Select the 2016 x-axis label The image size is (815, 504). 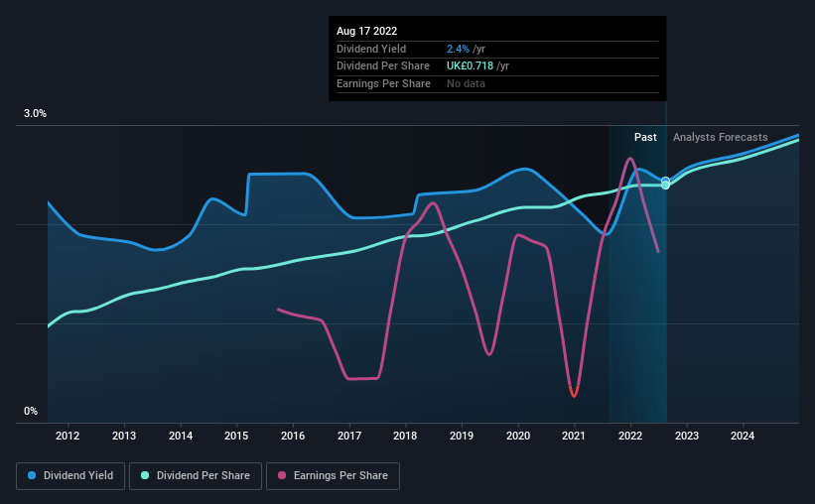coord(293,436)
